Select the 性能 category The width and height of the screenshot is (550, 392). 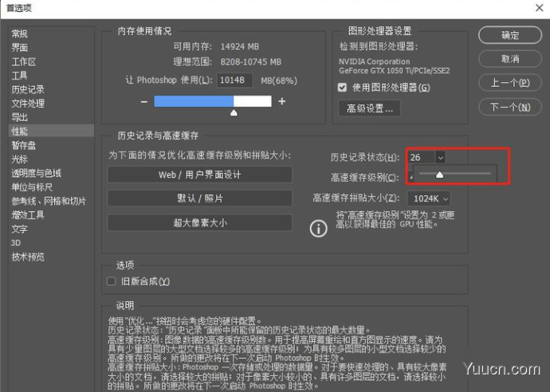(51, 131)
